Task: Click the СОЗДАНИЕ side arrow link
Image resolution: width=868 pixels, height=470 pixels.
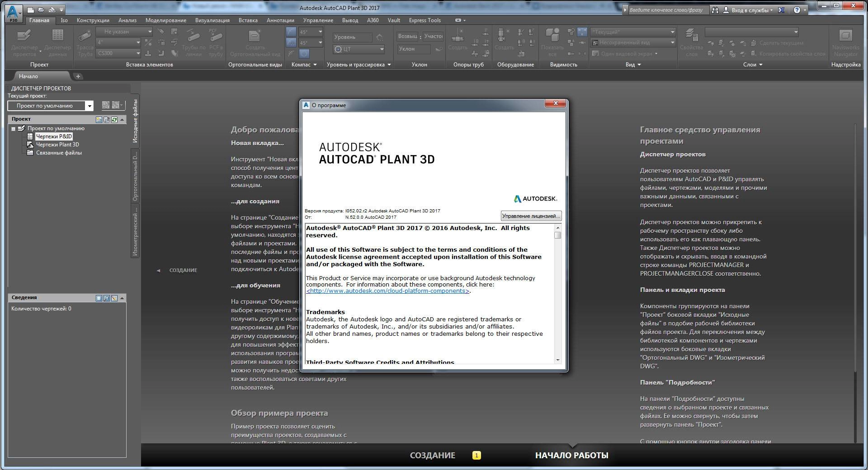Action: pos(177,270)
